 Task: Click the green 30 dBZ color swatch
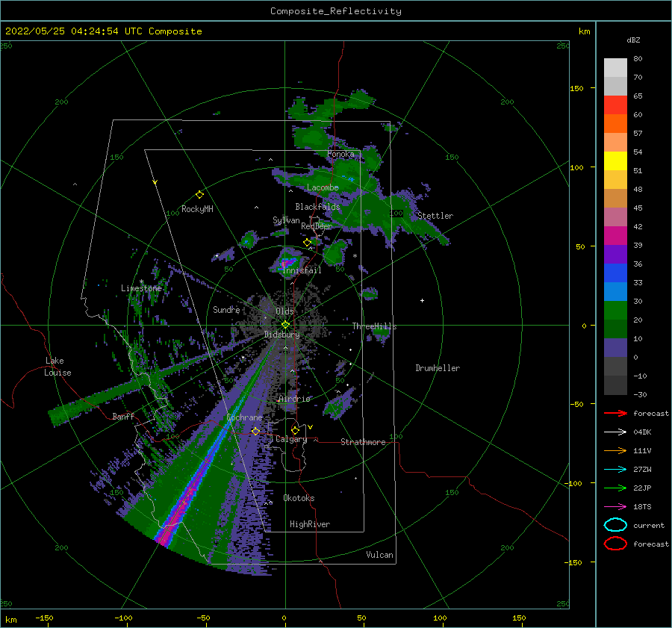615,311
